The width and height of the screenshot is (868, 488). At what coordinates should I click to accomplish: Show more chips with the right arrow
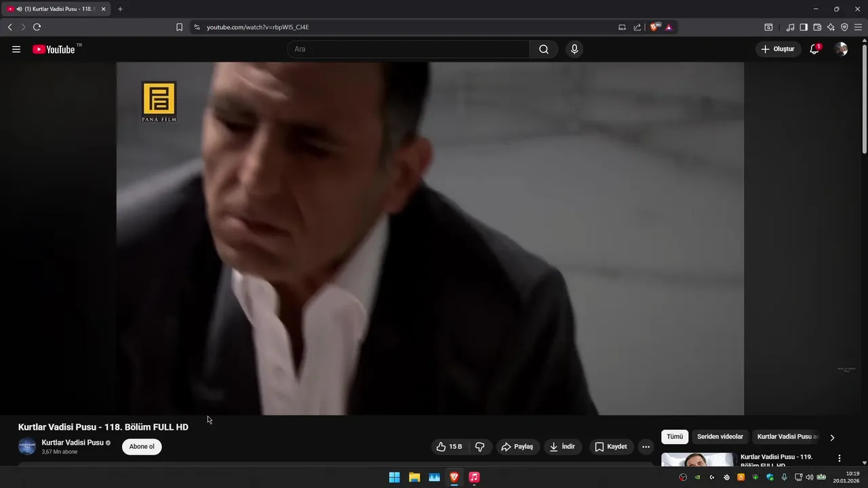(832, 437)
